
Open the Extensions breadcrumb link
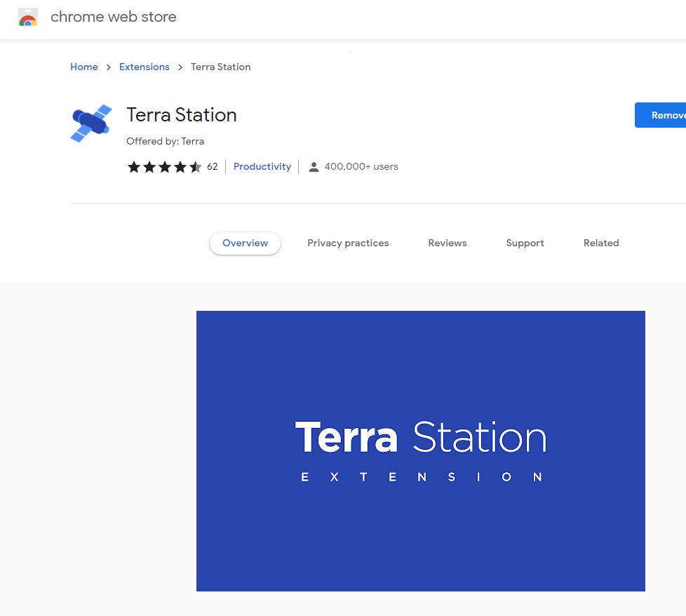click(x=144, y=67)
